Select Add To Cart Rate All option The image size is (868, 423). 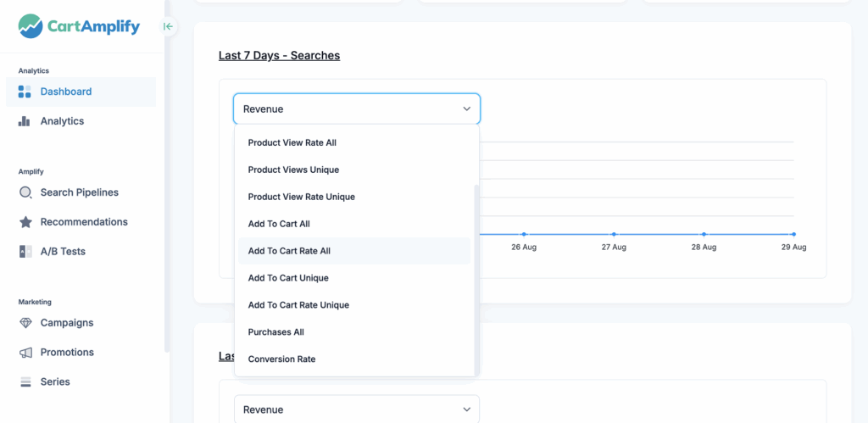[289, 251]
